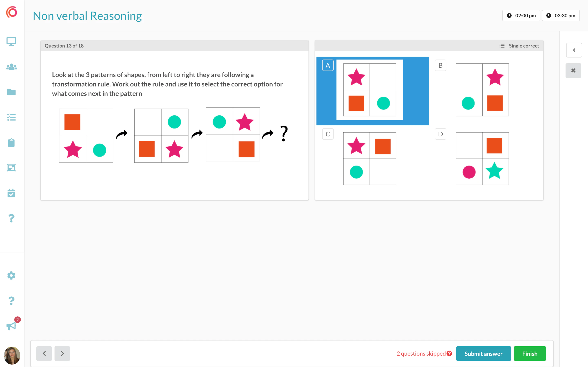Go to the next question
Screen dimensions: 588x367
point(62,353)
